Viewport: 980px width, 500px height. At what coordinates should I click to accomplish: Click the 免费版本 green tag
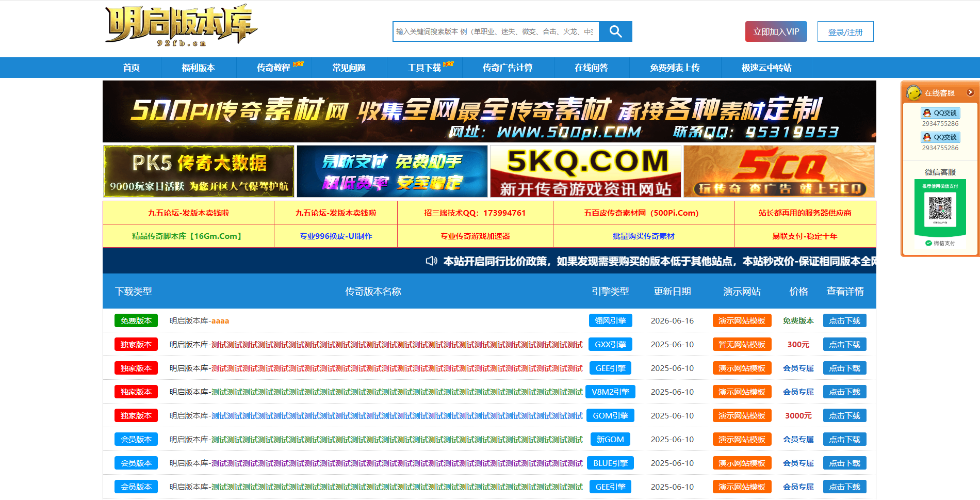tap(136, 320)
